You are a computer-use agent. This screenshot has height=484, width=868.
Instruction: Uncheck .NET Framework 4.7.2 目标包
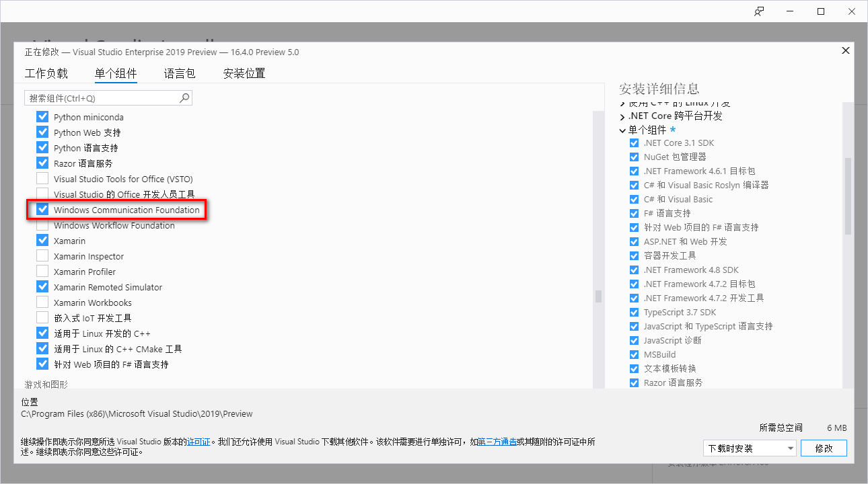(x=634, y=284)
